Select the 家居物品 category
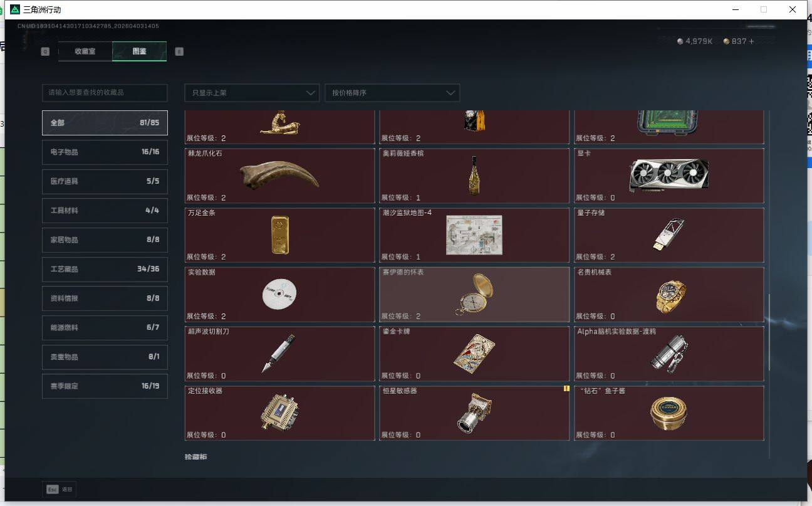This screenshot has width=812, height=506. 105,240
